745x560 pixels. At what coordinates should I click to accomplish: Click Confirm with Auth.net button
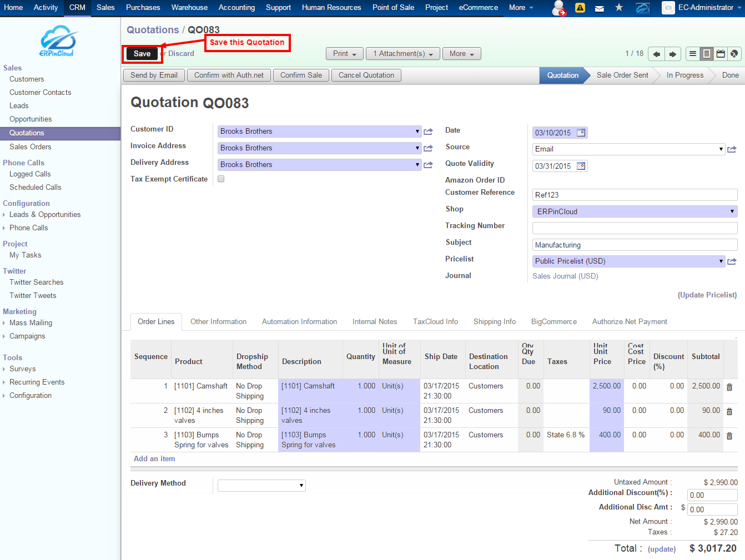tap(229, 75)
